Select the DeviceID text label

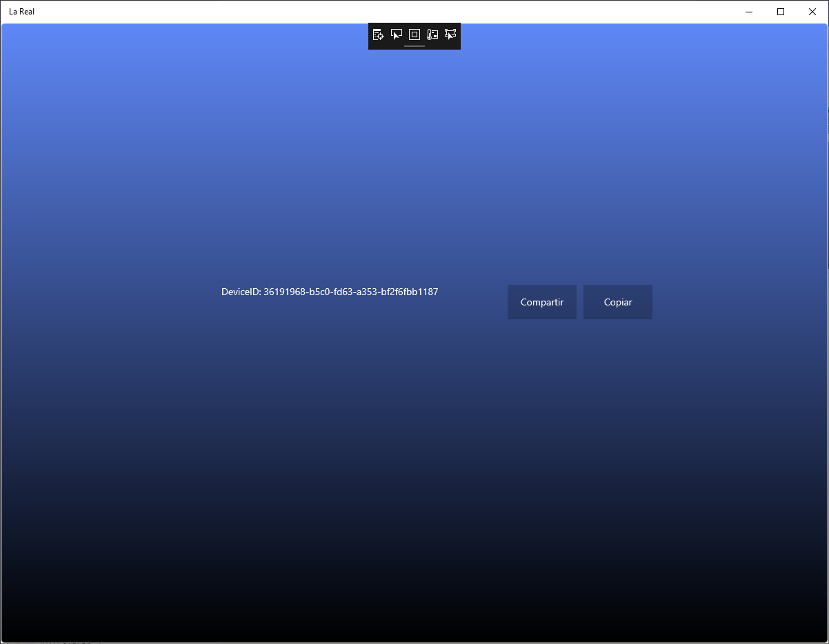tap(330, 292)
